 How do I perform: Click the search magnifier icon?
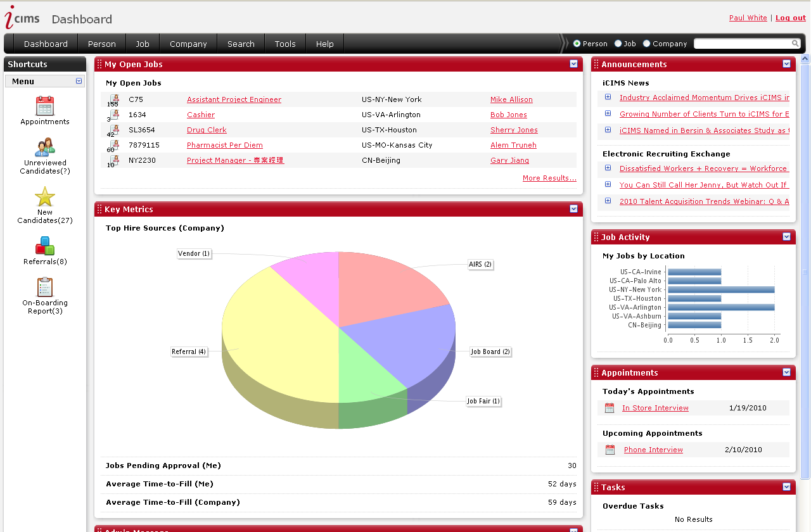pyautogui.click(x=795, y=44)
